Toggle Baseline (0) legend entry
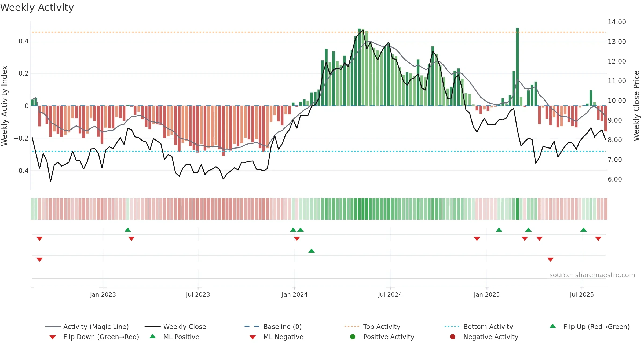Screen dimensions: 644x362 [273, 327]
